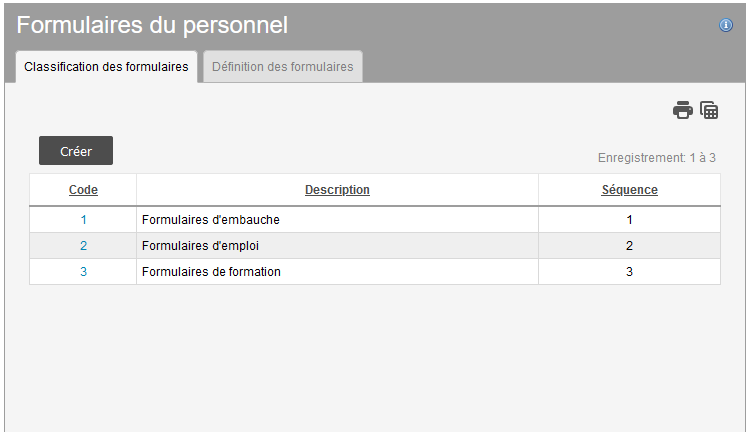Click the Enregistrement: 1 à 3 record counter
Screen dimensions: 750x432
click(x=656, y=158)
